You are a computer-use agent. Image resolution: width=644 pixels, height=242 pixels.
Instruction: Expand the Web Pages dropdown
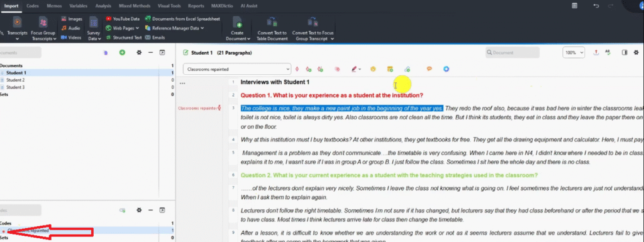123,28
